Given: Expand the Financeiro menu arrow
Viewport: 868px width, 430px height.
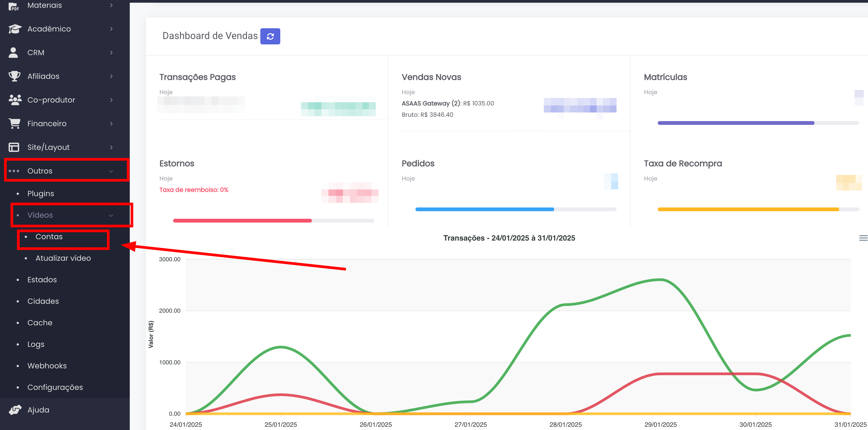Looking at the screenshot, I should 111,124.
